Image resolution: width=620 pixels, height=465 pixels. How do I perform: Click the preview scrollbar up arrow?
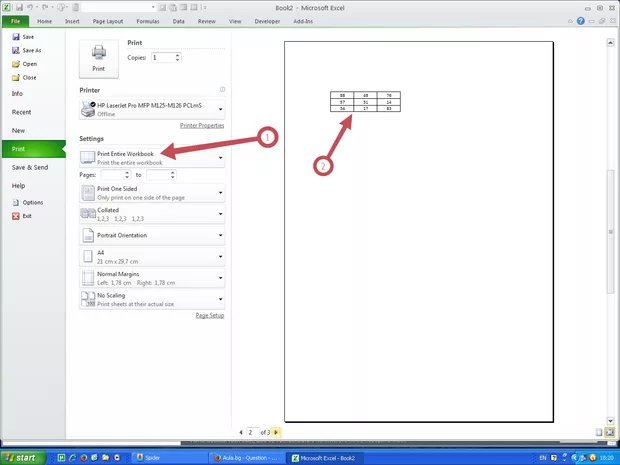point(611,43)
